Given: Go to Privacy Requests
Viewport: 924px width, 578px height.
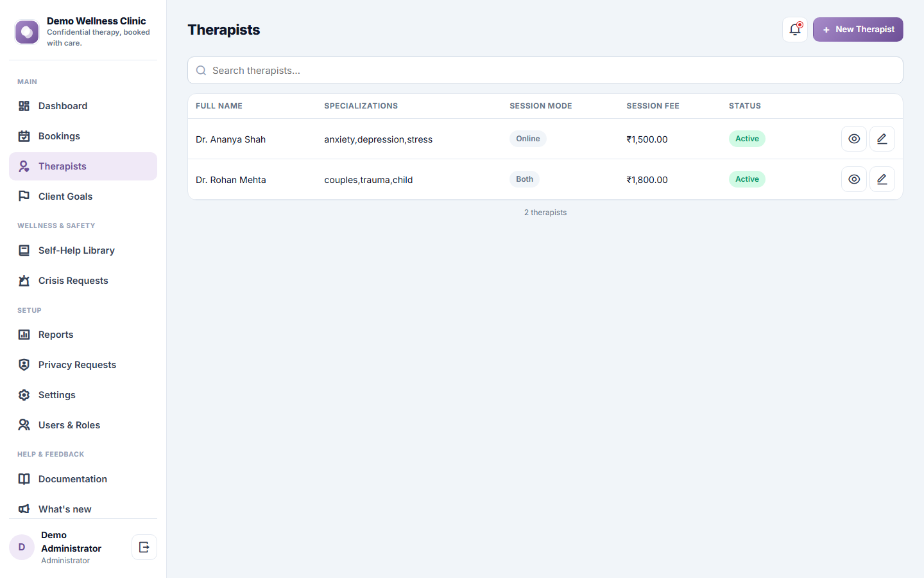Looking at the screenshot, I should 83,365.
